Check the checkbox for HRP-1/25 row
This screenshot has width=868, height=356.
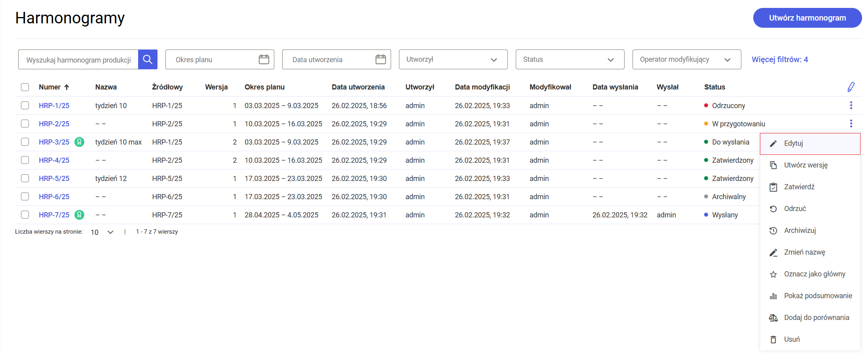pos(25,105)
